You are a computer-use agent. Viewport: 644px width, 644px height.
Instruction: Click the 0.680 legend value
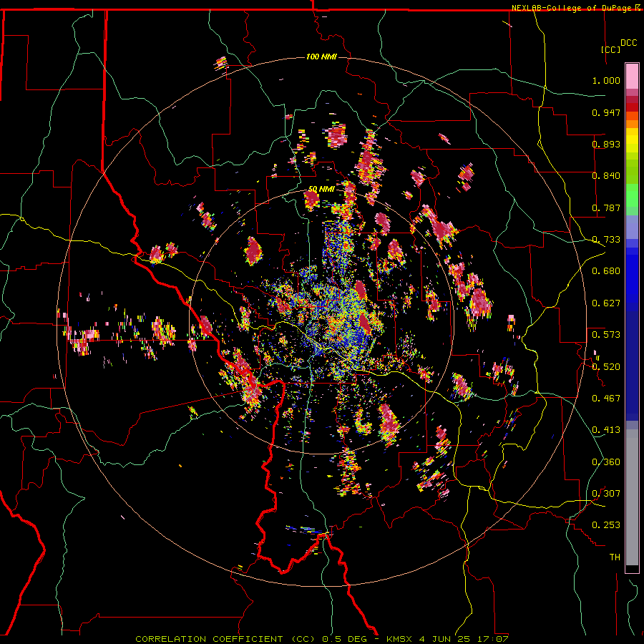[x=606, y=271]
